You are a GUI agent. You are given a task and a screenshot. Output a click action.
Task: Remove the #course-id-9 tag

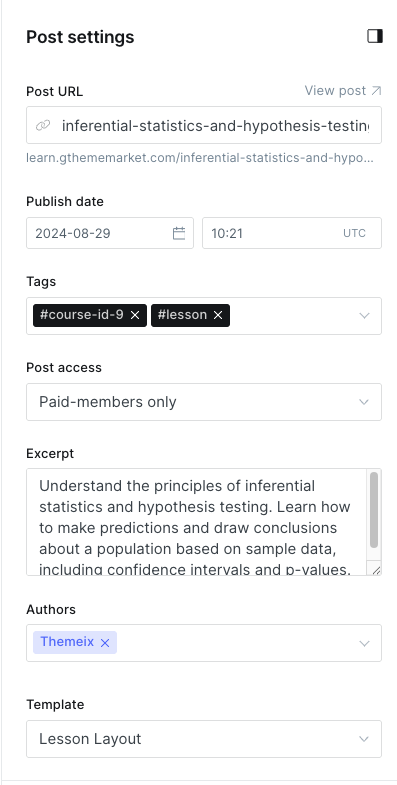point(135,315)
